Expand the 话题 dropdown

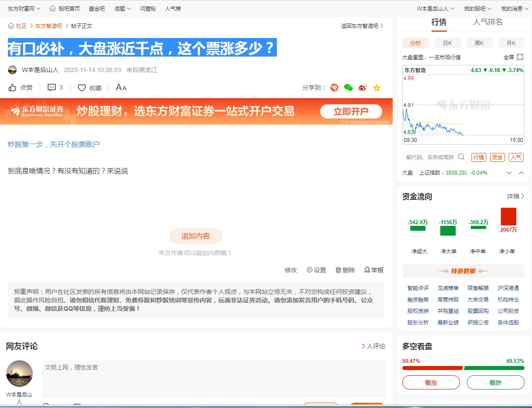(x=122, y=8)
